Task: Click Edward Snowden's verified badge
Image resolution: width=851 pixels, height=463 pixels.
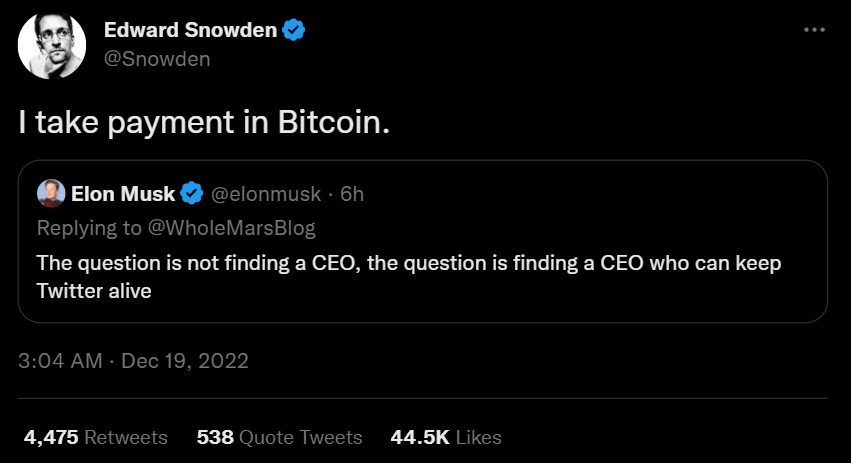Action: point(294,31)
